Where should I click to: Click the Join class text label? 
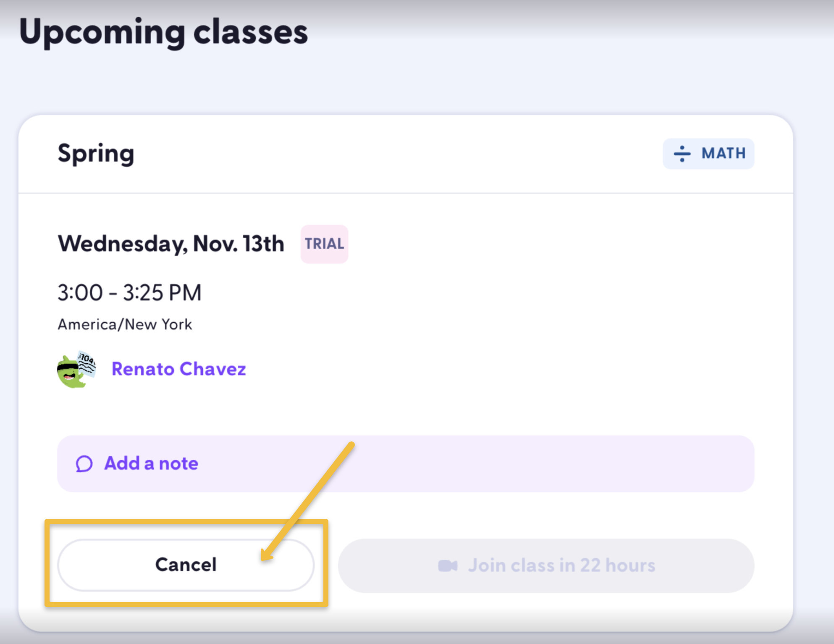coord(561,565)
